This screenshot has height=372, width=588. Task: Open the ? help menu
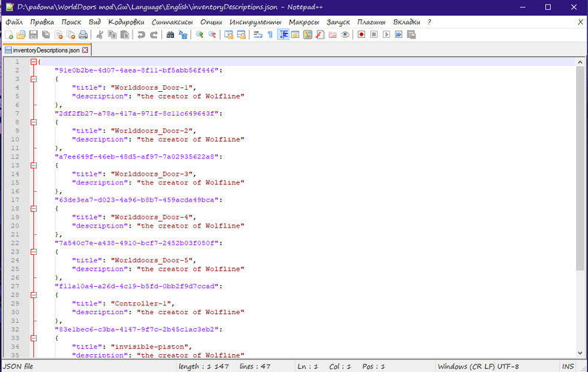coord(430,22)
